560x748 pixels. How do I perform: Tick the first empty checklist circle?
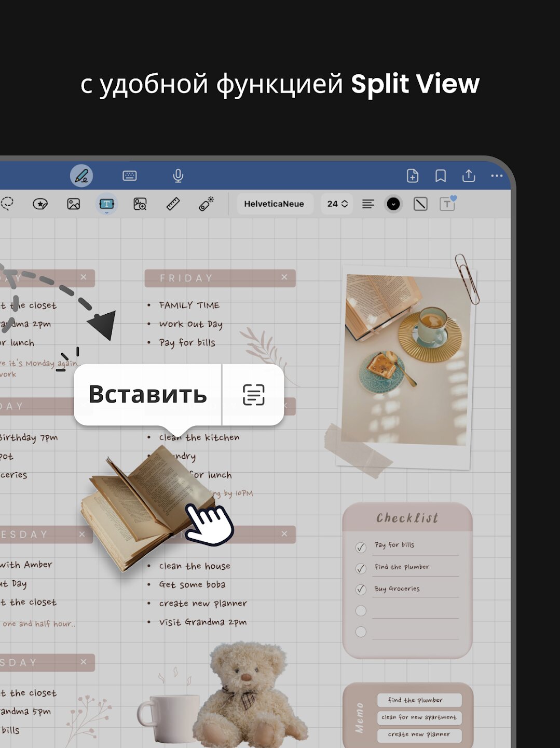coord(361,611)
